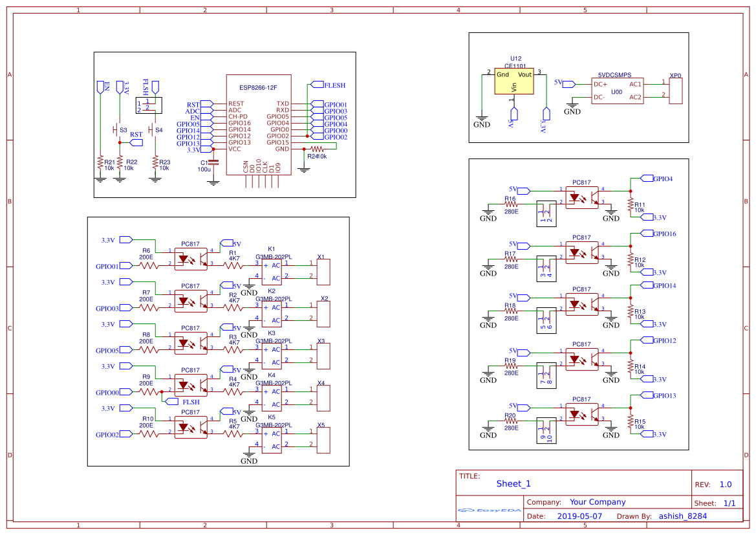Select the ESP8266-12F module symbol
This screenshot has width=756, height=535.
tap(259, 124)
